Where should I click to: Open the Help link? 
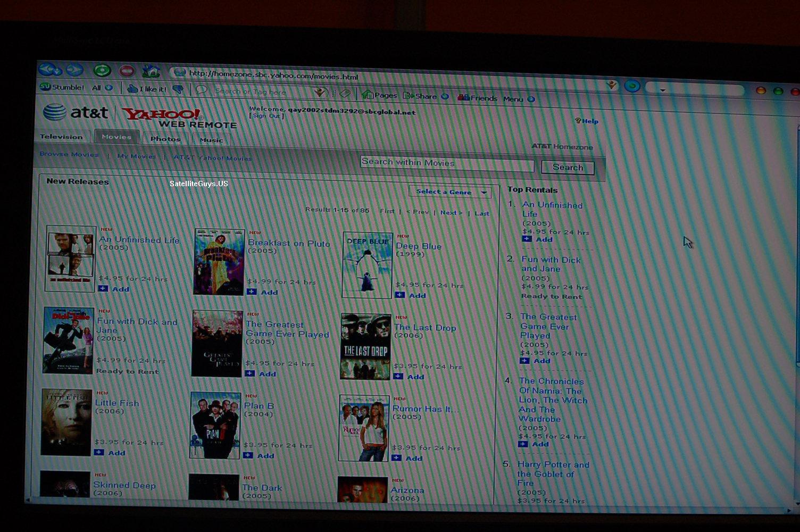[x=587, y=121]
